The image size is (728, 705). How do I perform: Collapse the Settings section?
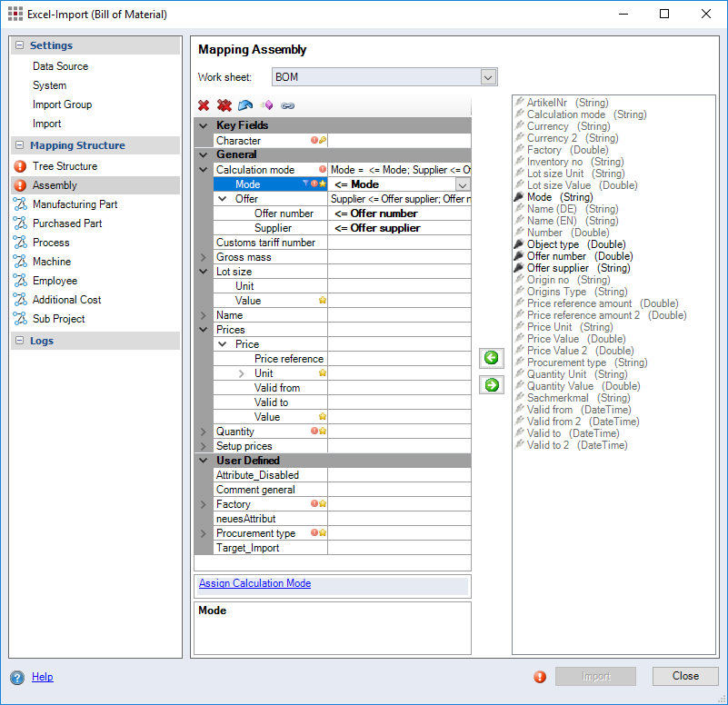click(19, 45)
